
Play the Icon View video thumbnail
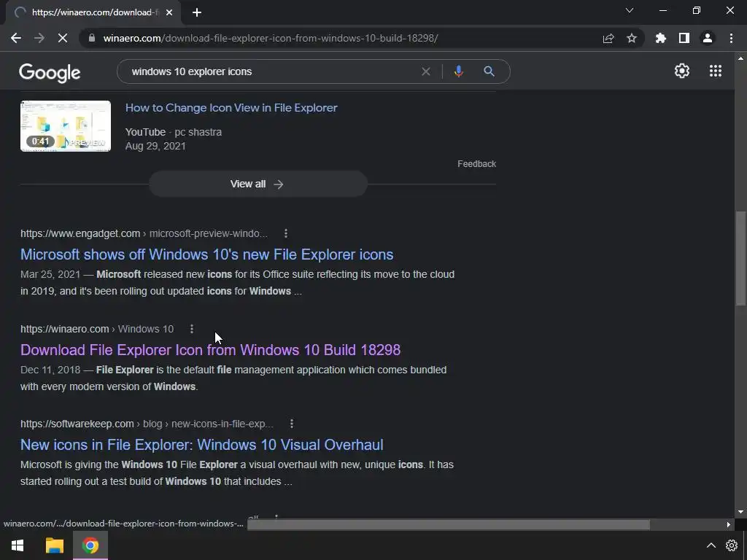[66, 126]
